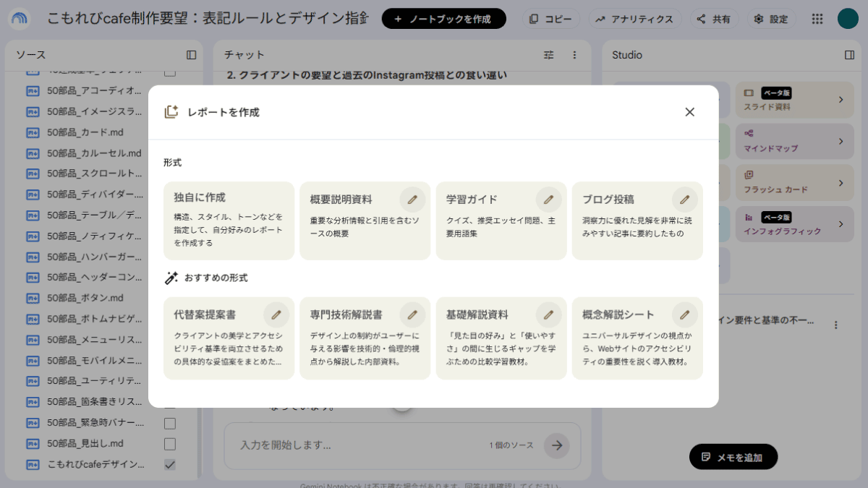Expand マインドマップ options chevron
The image size is (868, 488).
pos(841,141)
